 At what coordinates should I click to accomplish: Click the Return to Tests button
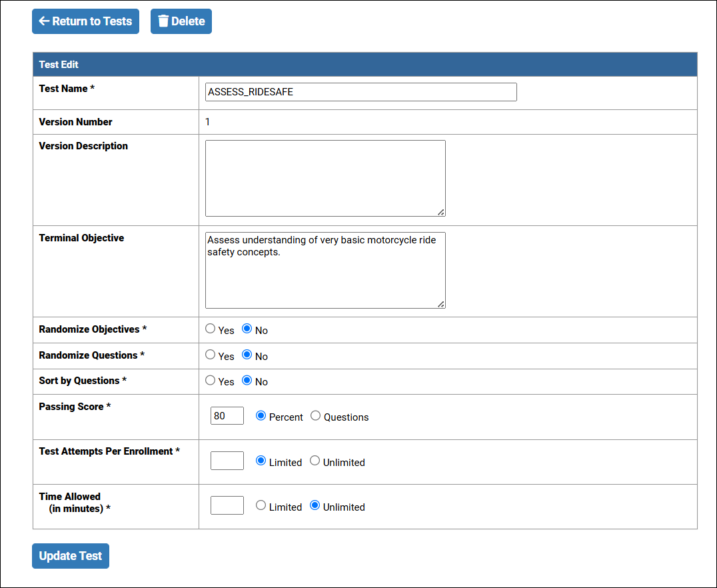click(x=85, y=21)
